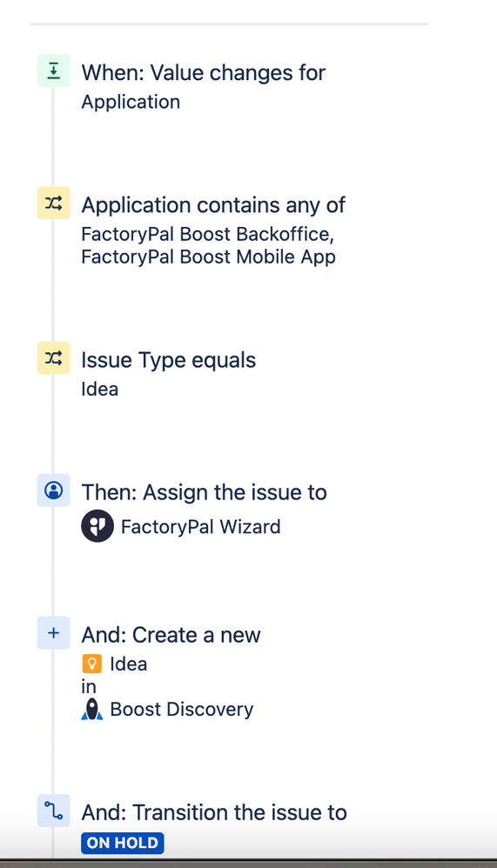The width and height of the screenshot is (497, 868).
Task: Open the 'Application contains any of' condition
Action: [213, 204]
